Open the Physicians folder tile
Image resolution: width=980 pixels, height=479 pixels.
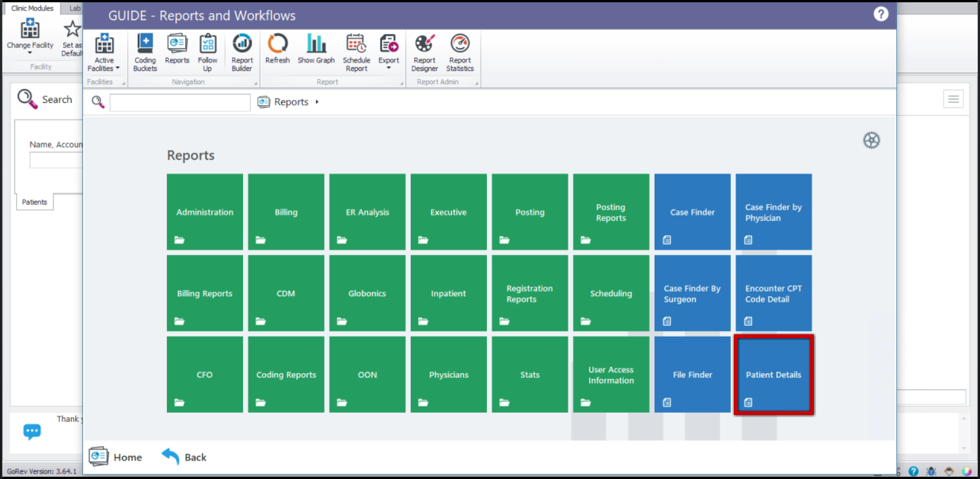tap(449, 375)
